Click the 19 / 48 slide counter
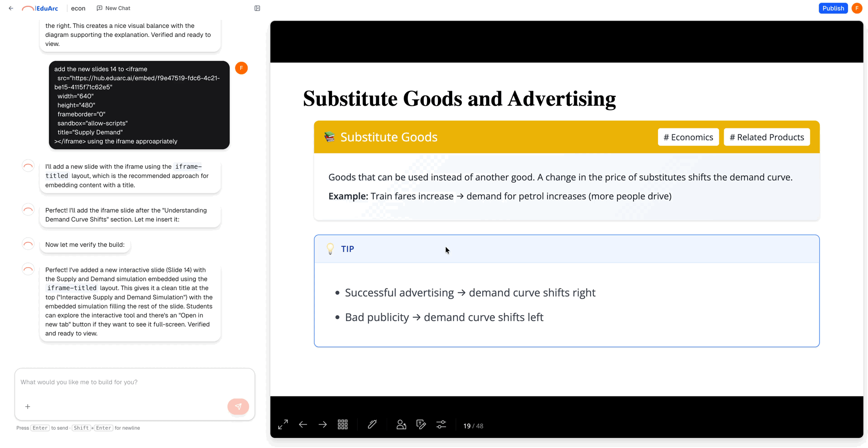 click(x=473, y=425)
